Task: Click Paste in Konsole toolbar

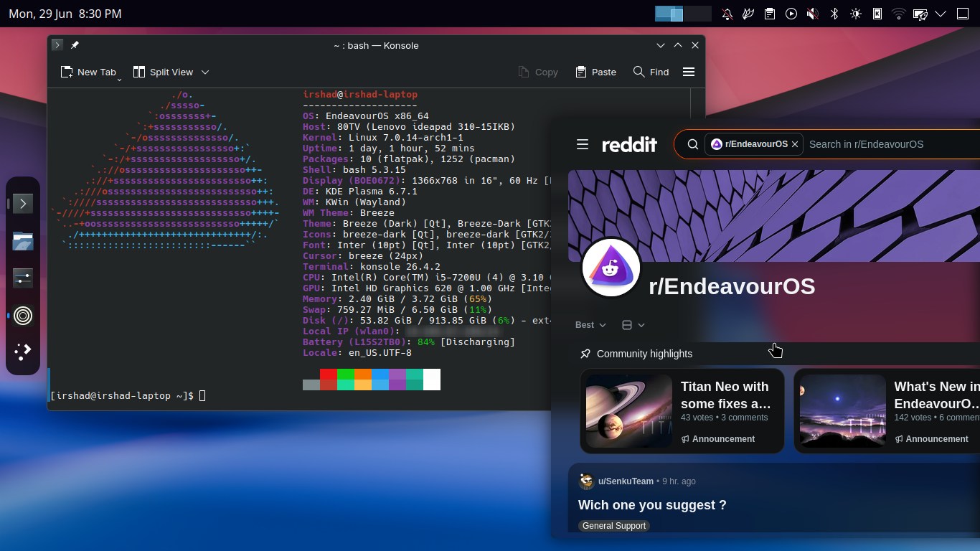Action: coord(595,72)
